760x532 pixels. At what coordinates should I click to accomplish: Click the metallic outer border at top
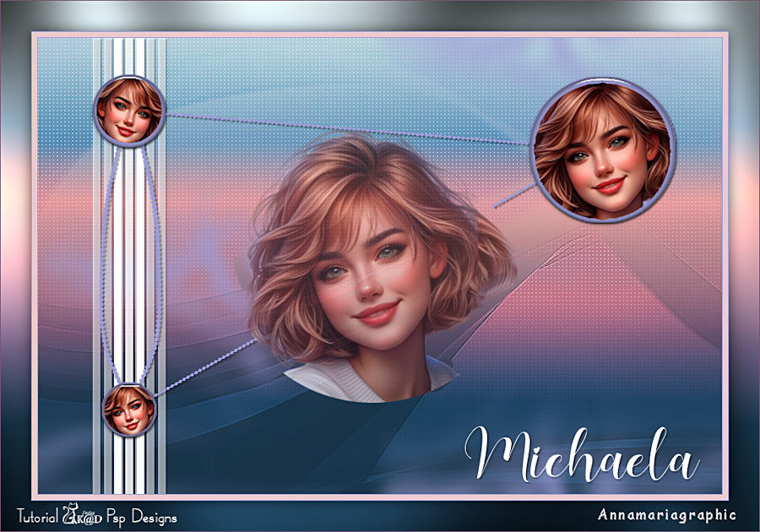(x=380, y=14)
